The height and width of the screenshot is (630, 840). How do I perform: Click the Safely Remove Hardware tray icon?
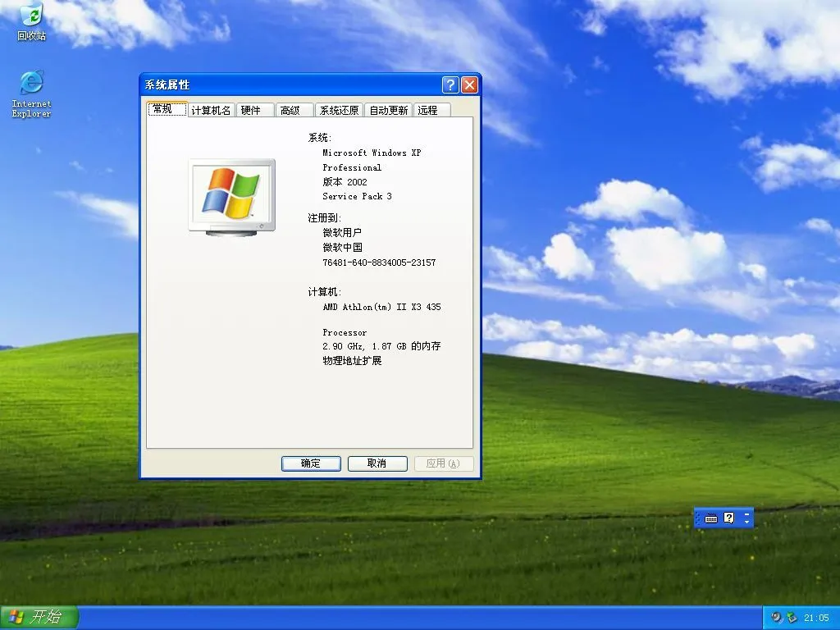(791, 617)
